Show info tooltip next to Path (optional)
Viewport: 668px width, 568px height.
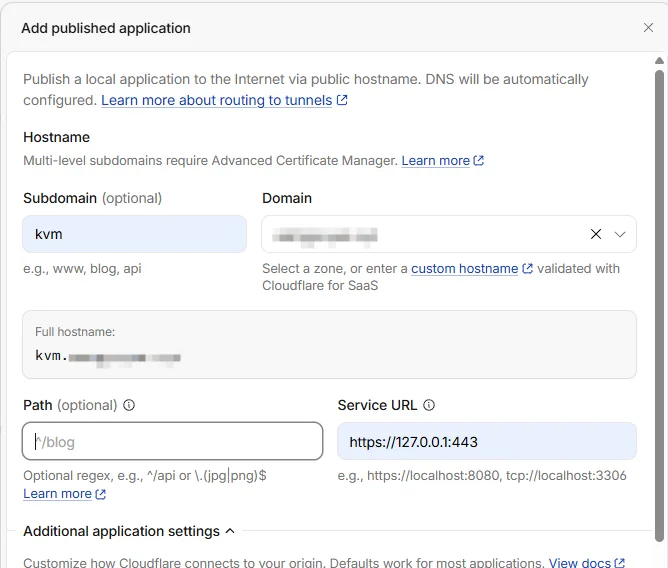click(129, 405)
